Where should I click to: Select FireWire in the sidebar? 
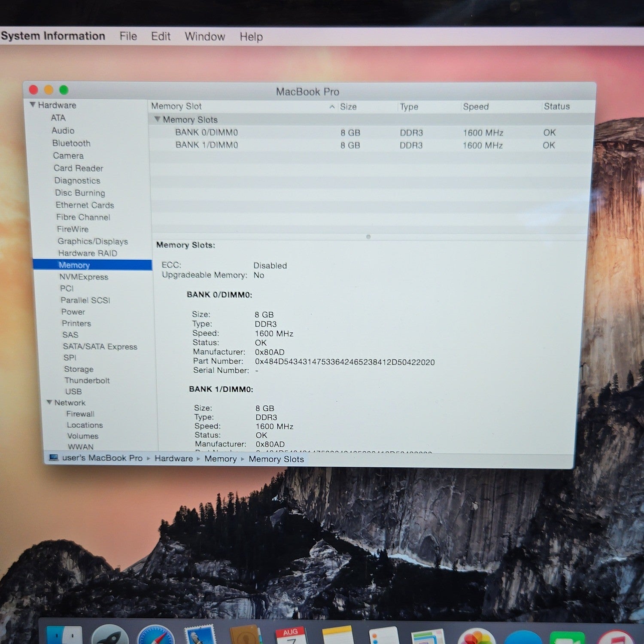73,229
